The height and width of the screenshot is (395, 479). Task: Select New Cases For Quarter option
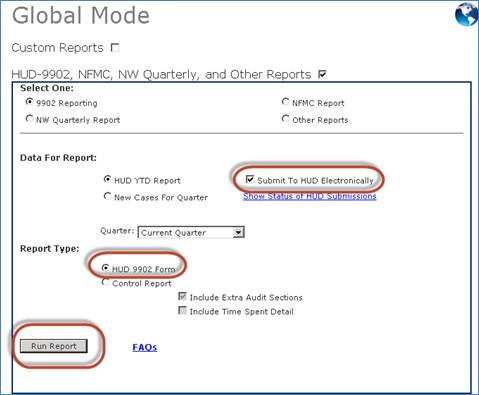(x=107, y=196)
